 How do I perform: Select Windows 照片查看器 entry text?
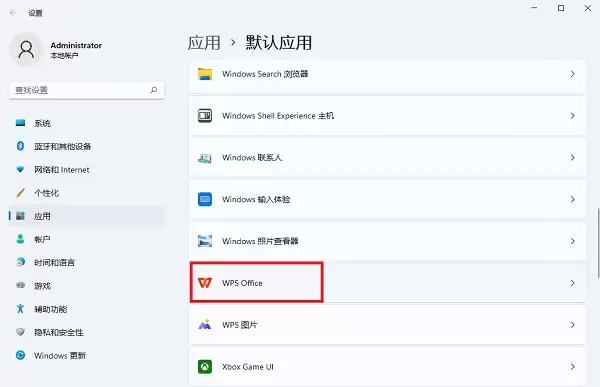(260, 241)
